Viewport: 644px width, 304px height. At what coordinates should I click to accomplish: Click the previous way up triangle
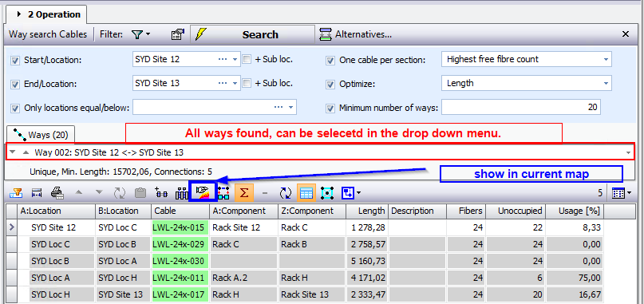(26, 152)
